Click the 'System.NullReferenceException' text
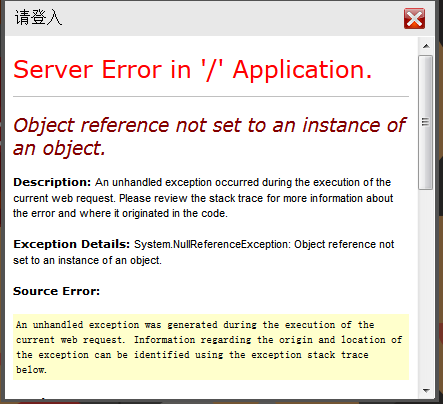The height and width of the screenshot is (404, 443). pos(212,244)
